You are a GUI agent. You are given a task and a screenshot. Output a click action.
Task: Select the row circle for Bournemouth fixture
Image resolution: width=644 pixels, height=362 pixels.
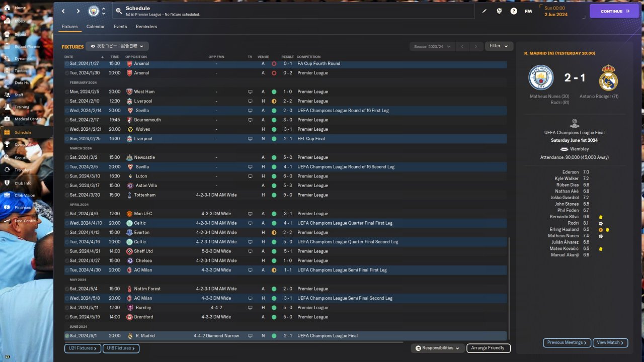point(67,120)
